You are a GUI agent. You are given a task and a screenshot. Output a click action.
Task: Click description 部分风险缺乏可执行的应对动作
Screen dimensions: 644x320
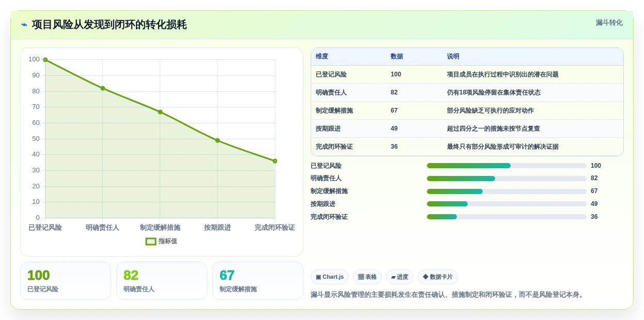click(x=490, y=111)
